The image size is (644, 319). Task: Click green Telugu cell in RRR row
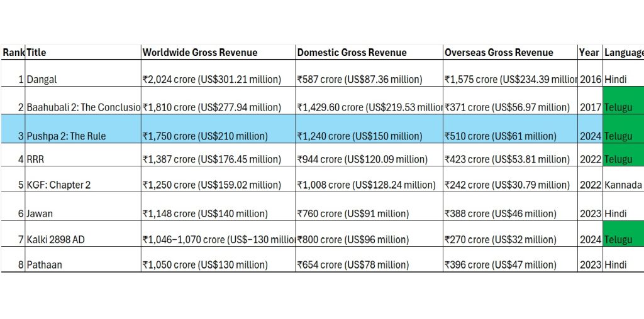point(623,154)
